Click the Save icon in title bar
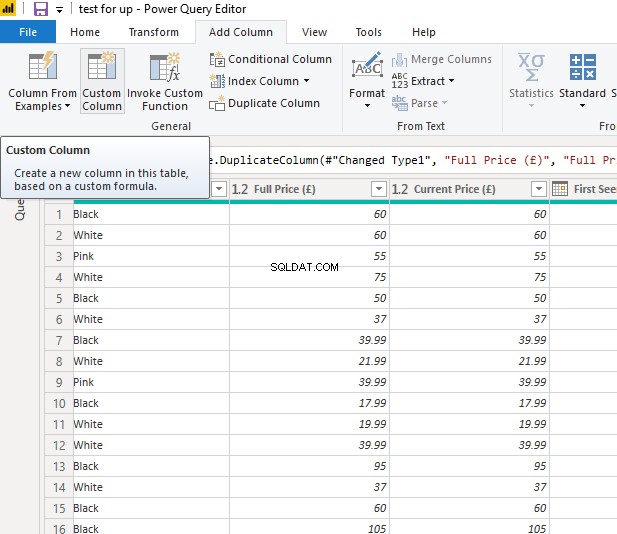 tap(41, 9)
